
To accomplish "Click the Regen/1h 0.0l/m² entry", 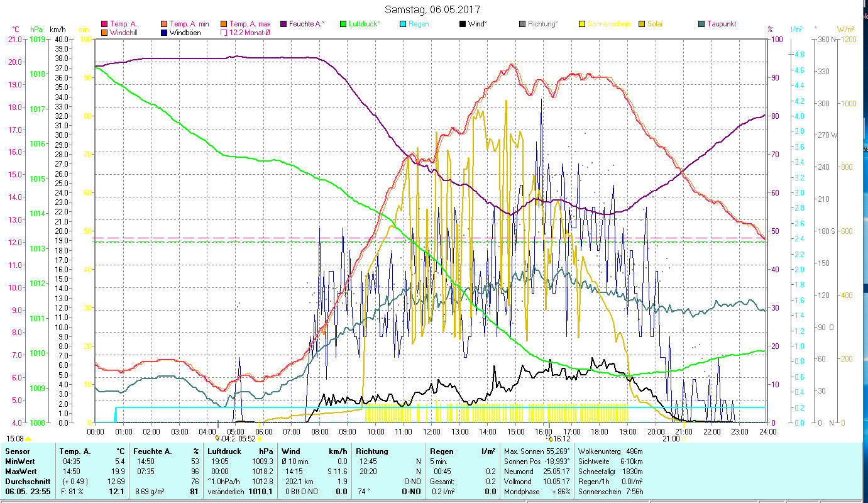I will point(610,482).
